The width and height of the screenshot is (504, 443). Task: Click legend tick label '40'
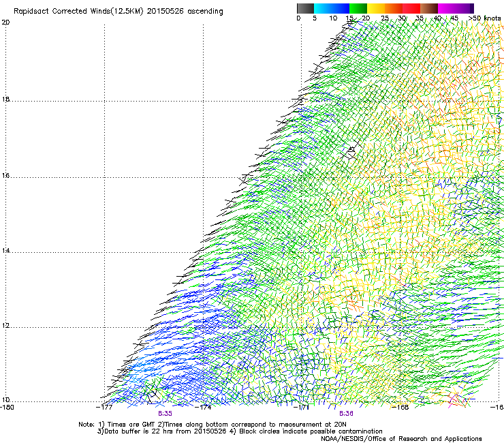[x=437, y=18]
